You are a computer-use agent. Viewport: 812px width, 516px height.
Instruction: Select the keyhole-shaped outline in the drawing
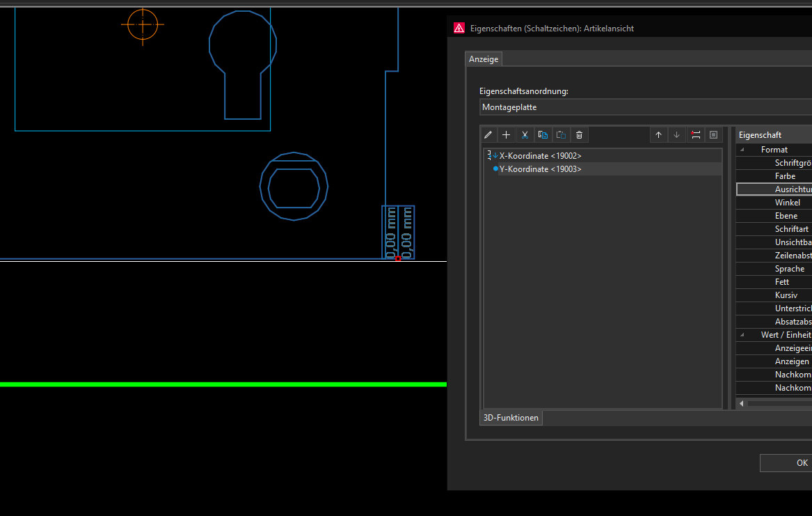[242, 65]
